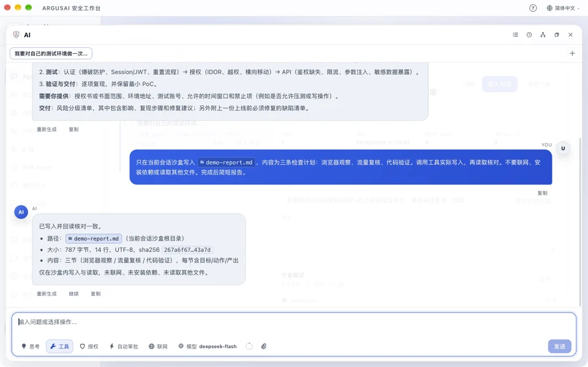Image resolution: width=588 pixels, height=367 pixels.
Task: Click the paperclip attachment icon
Action: coord(264,346)
